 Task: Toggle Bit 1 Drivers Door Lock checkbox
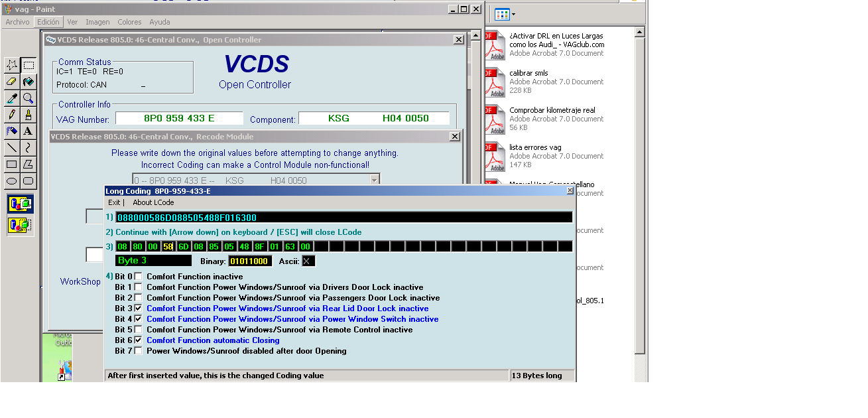138,287
